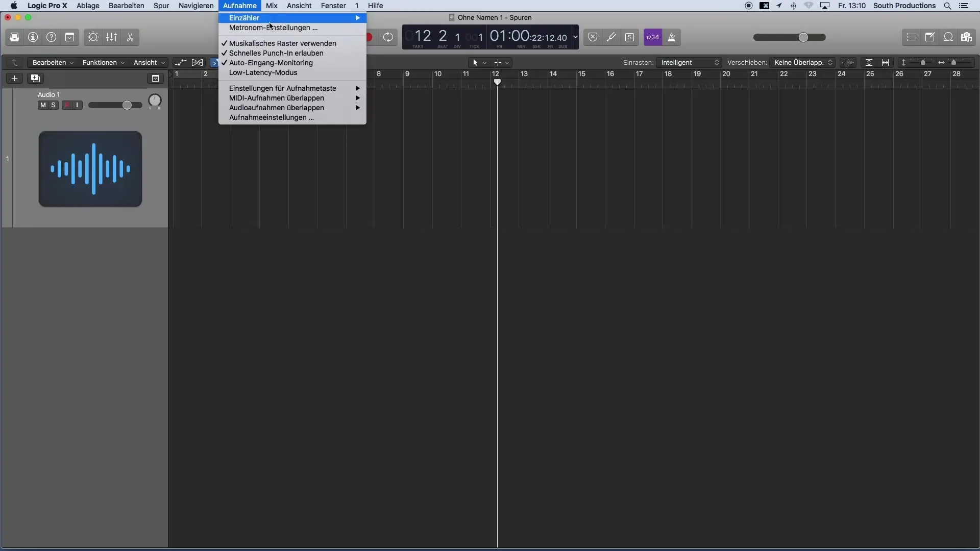Toggle Schnelles Punch-In erlauben
This screenshot has height=551, width=980.
click(x=292, y=53)
